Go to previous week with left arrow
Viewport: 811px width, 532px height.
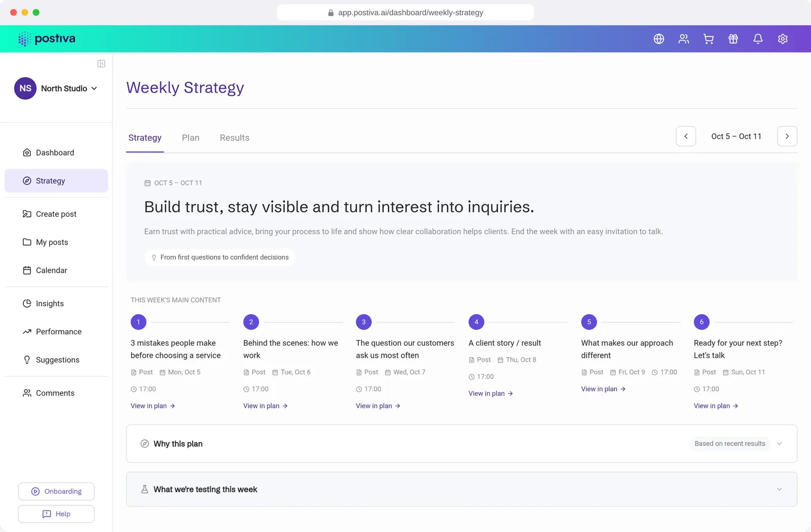[x=686, y=136]
